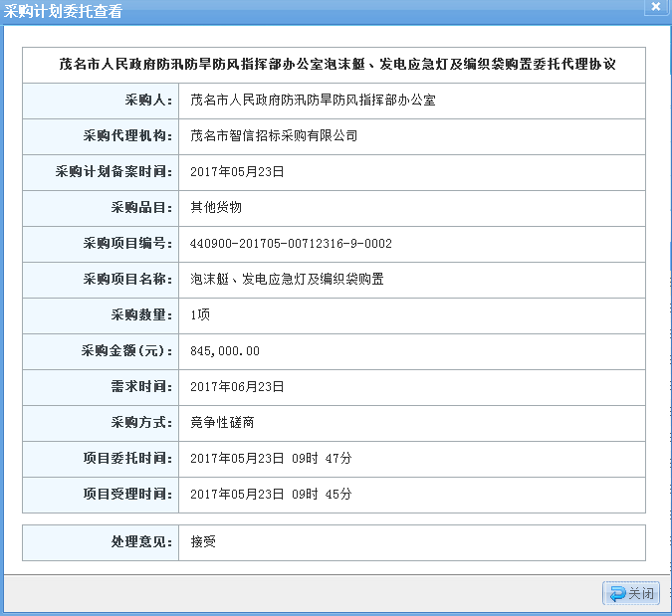Click agency name 茂名市智信招标采购有限公司
Image resolution: width=672 pixels, height=616 pixels.
pos(274,136)
